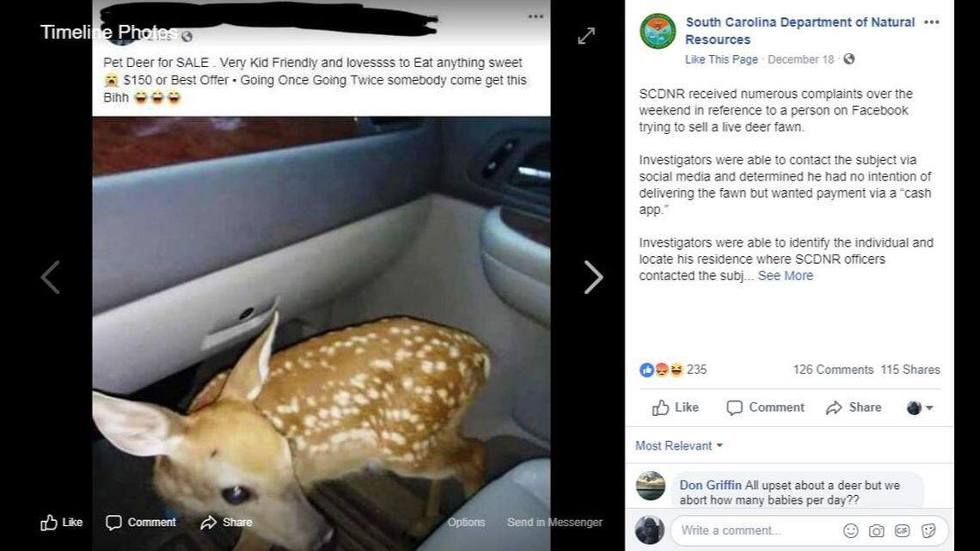The height and width of the screenshot is (551, 980).
Task: Expand the post text via See More
Action: click(x=785, y=275)
